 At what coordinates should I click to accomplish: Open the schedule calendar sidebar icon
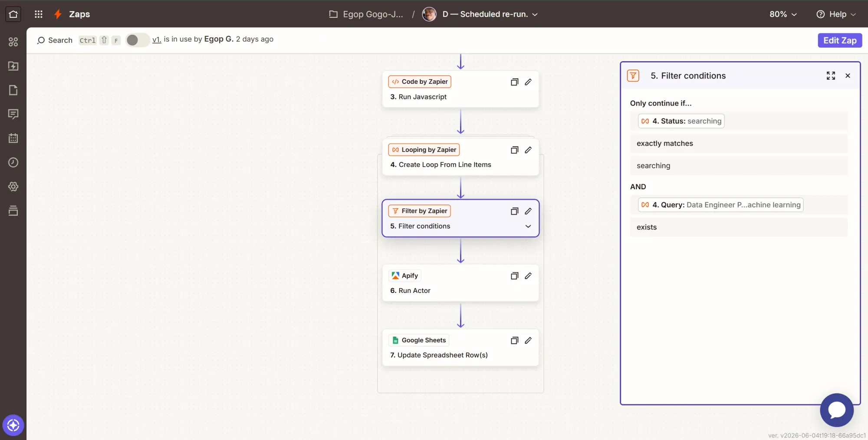tap(13, 138)
